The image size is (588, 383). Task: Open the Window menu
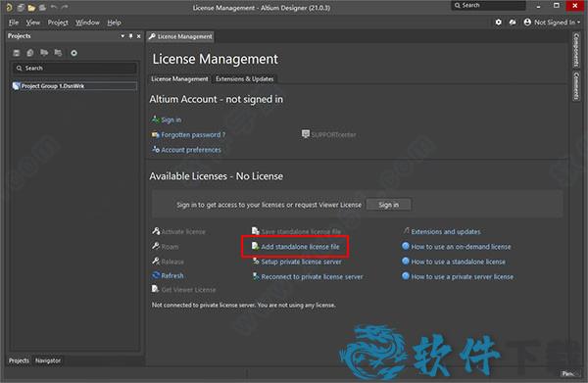pyautogui.click(x=87, y=23)
